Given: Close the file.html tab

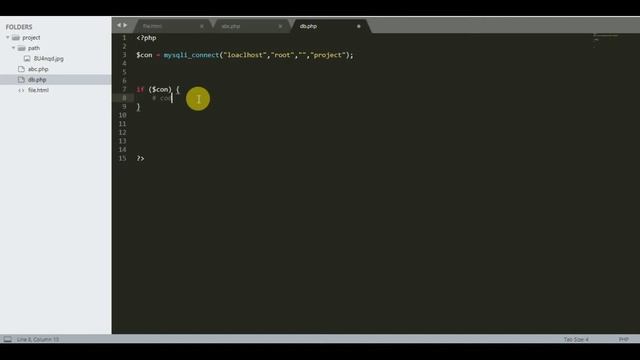Looking at the screenshot, I should point(202,26).
